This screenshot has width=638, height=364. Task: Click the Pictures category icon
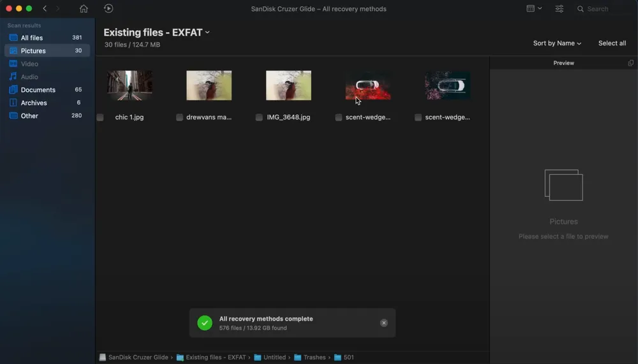pos(13,50)
